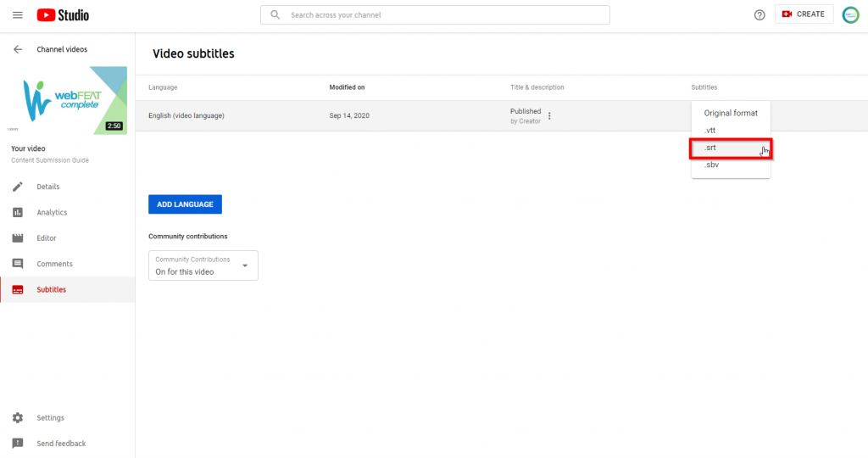Screen dimensions: 868x458
Task: Click the ADD LANGUAGE button
Action: [185, 204]
